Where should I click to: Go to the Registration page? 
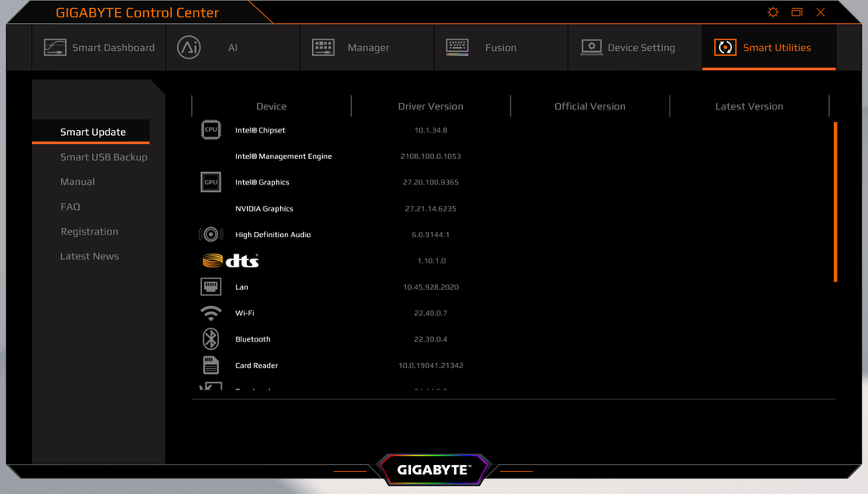[89, 232]
